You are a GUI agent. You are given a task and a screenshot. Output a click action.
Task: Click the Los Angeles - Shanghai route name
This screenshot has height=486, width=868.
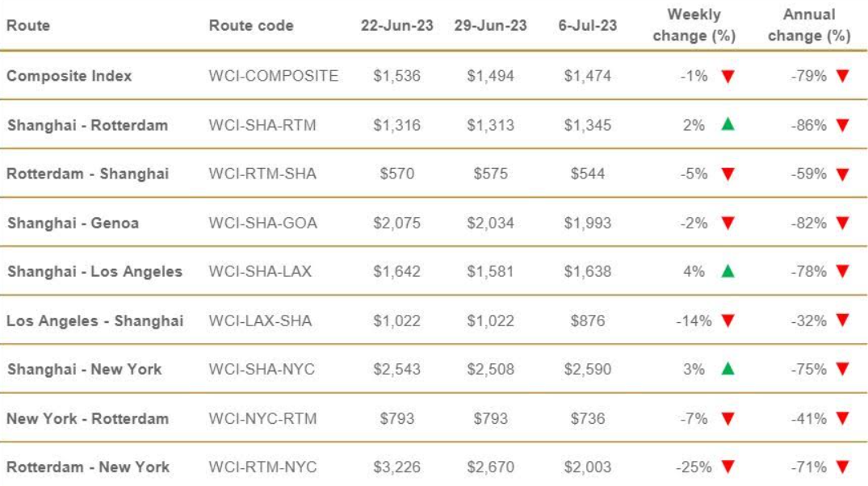[x=94, y=321]
